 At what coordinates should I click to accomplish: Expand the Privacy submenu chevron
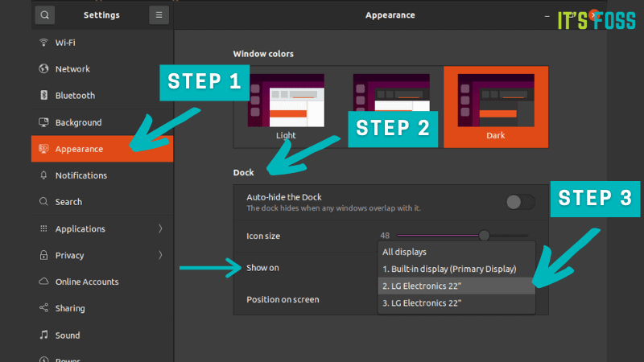[x=160, y=256]
